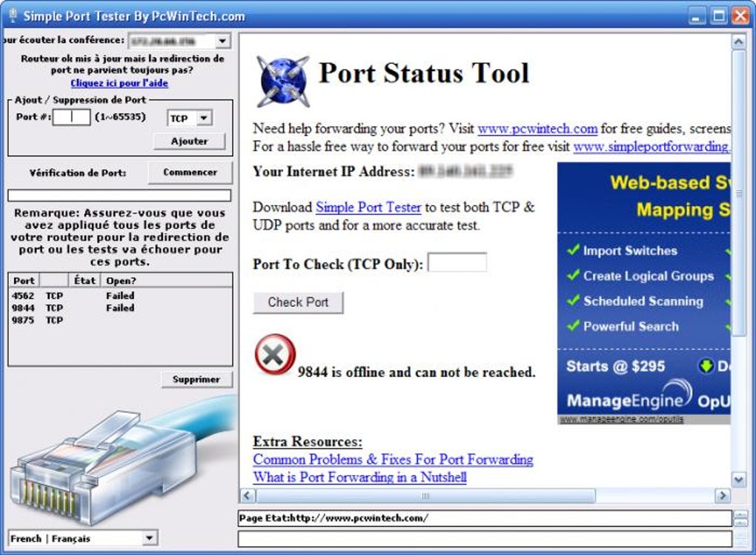Image resolution: width=756 pixels, height=555 pixels.
Task: Click the Create Logical Groups checkmark in ad
Action: point(573,276)
